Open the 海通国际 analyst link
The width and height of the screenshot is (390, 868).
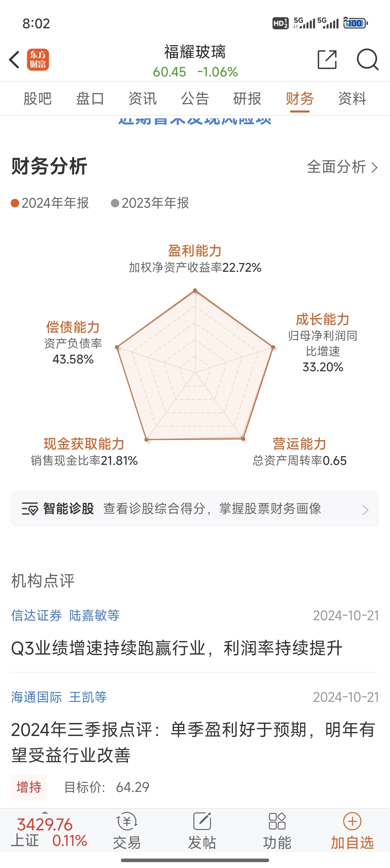click(36, 697)
